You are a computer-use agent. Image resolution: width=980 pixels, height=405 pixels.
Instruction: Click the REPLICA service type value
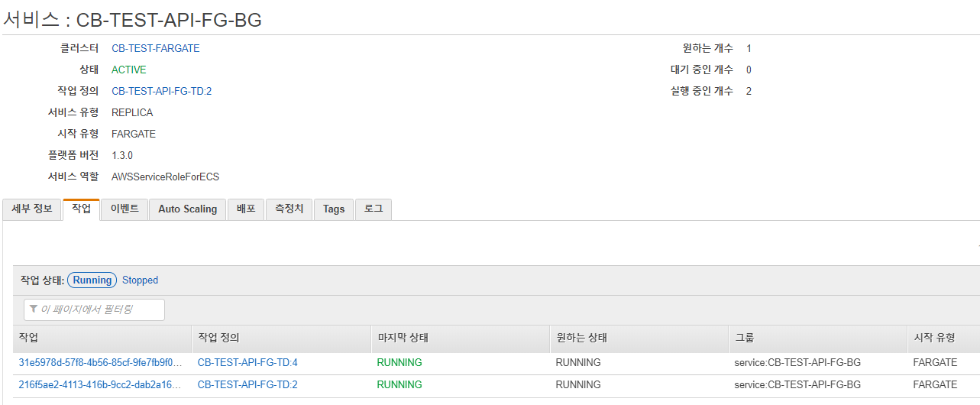[x=132, y=112]
